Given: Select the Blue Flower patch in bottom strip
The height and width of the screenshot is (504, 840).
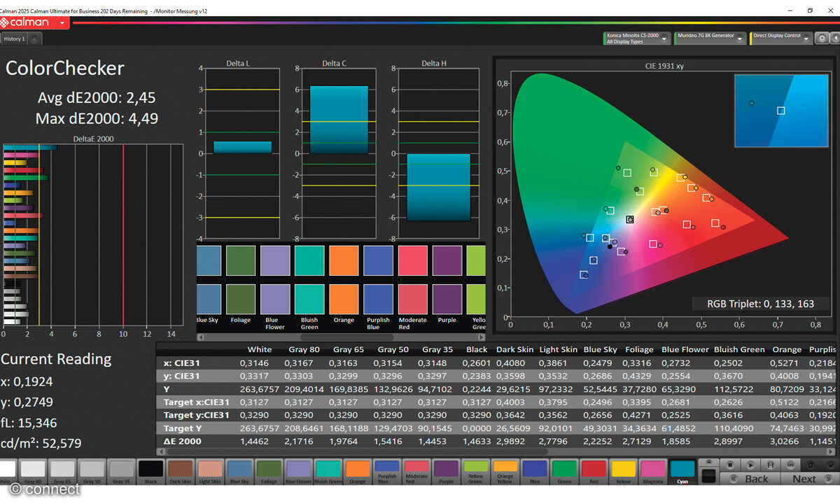Looking at the screenshot, I should point(298,471).
